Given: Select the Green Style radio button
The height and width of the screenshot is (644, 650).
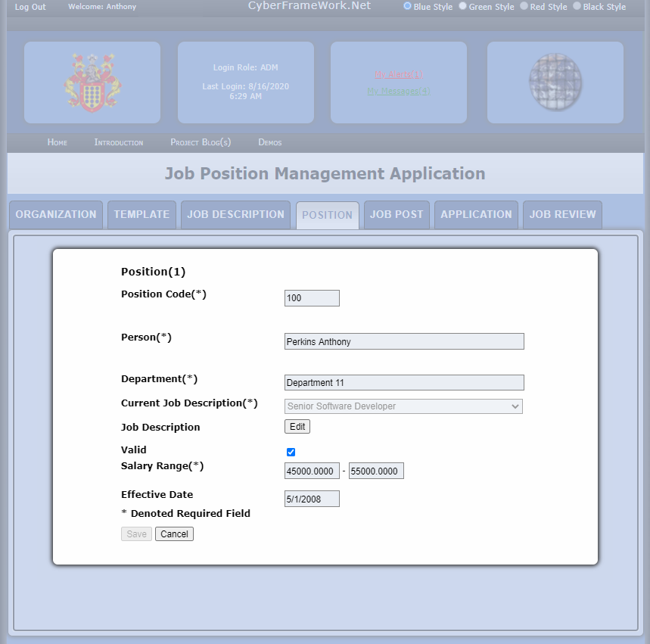Looking at the screenshot, I should (462, 6).
